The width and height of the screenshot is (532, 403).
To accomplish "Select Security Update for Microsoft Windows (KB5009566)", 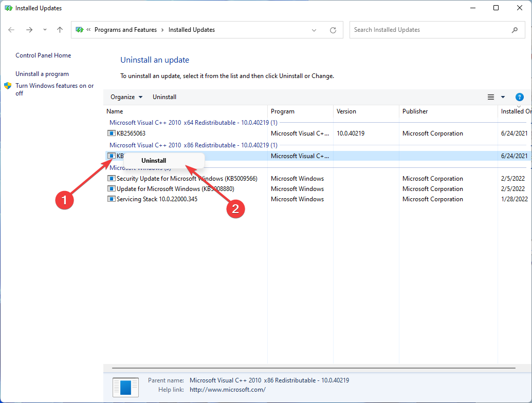I will 317,178.
